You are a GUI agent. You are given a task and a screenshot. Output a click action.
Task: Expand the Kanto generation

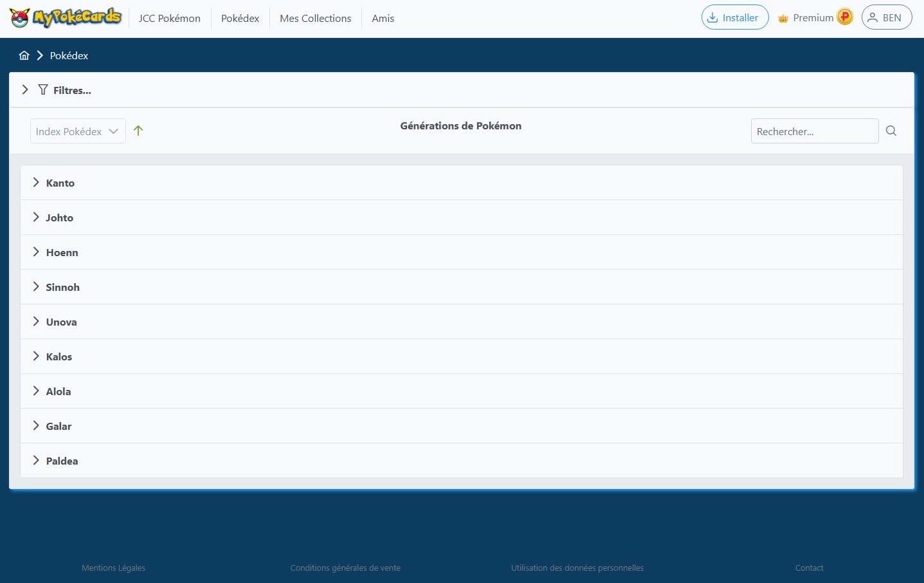tap(60, 183)
